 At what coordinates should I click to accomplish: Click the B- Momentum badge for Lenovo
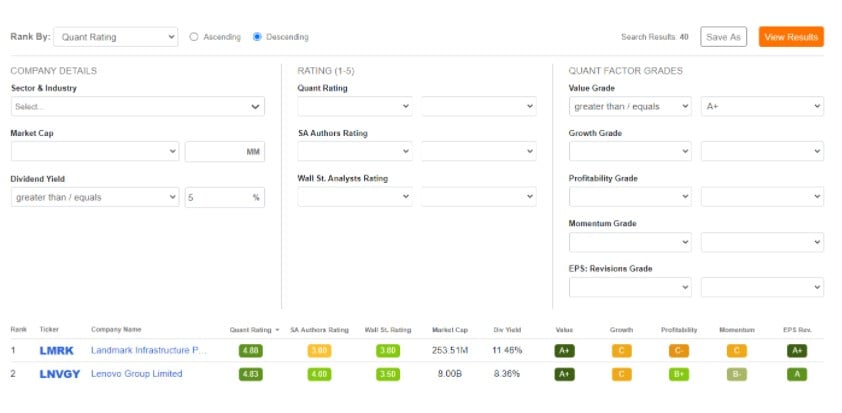click(737, 374)
